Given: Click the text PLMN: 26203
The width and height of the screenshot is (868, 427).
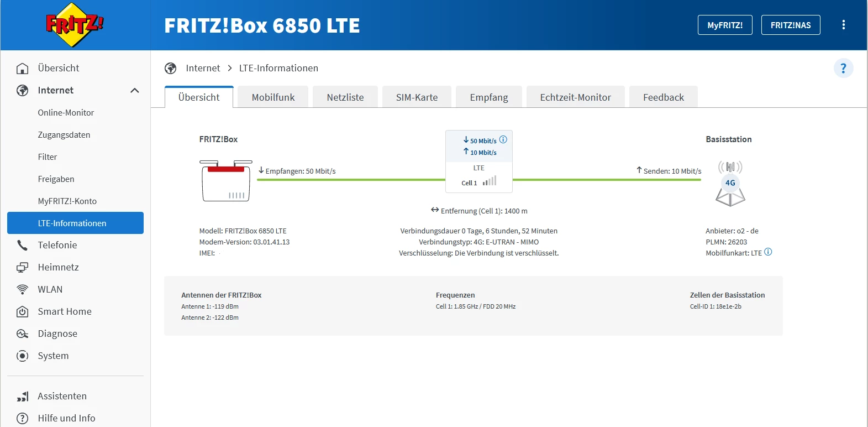Looking at the screenshot, I should point(726,242).
